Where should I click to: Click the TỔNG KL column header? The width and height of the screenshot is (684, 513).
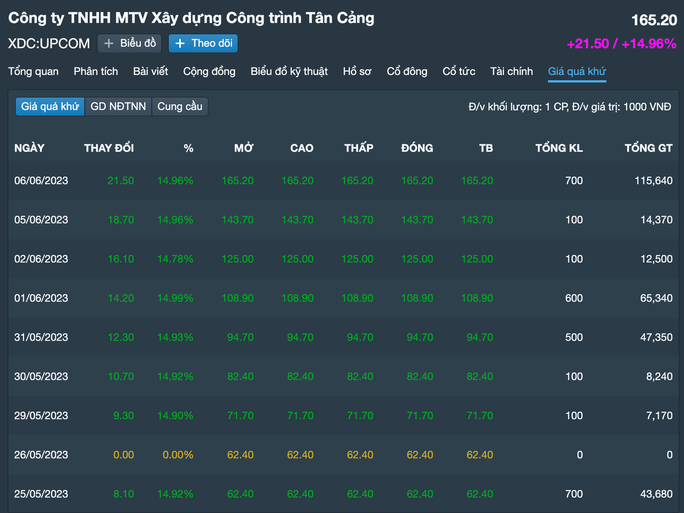click(559, 148)
